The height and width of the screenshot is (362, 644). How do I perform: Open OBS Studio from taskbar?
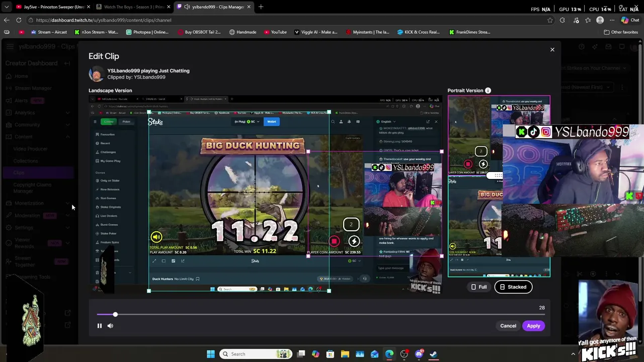pyautogui.click(x=404, y=354)
